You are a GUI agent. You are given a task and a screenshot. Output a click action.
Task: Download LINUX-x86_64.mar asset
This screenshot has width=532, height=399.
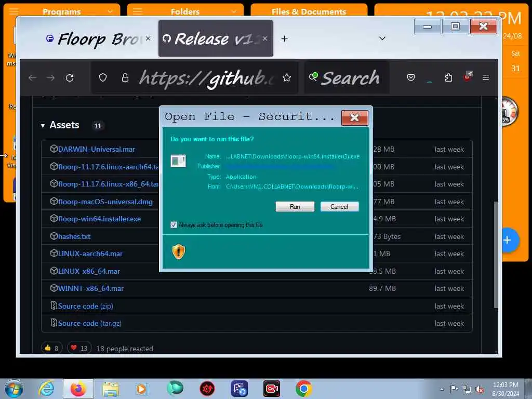(x=89, y=271)
